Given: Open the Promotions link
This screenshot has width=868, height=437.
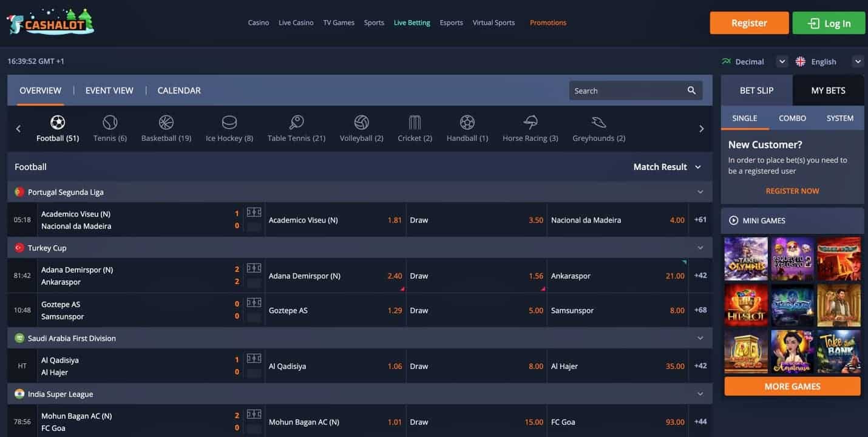Looking at the screenshot, I should click(x=548, y=22).
